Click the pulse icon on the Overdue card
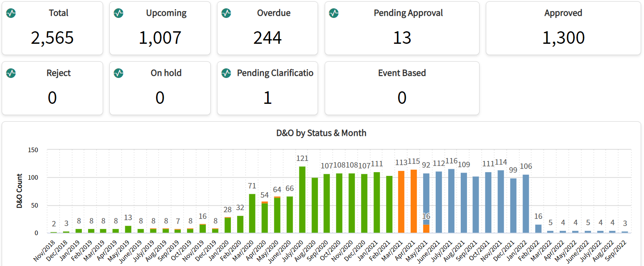The image size is (644, 266). pos(226,13)
